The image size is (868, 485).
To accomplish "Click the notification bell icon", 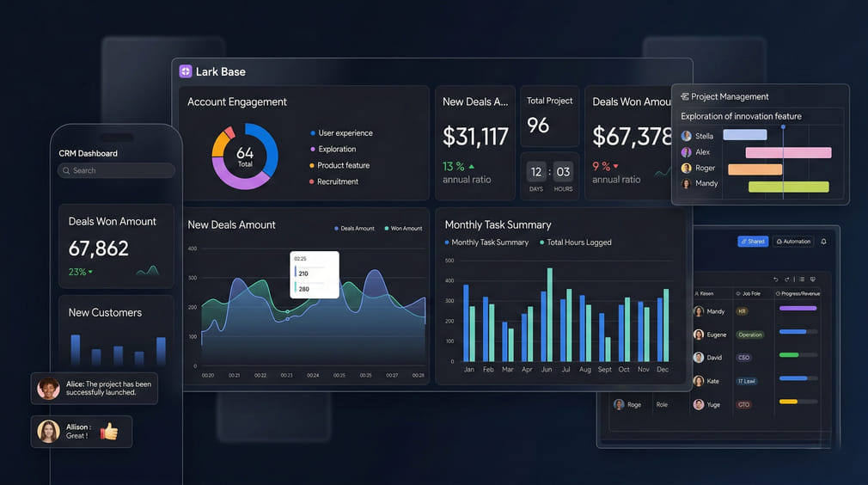I will pos(823,242).
